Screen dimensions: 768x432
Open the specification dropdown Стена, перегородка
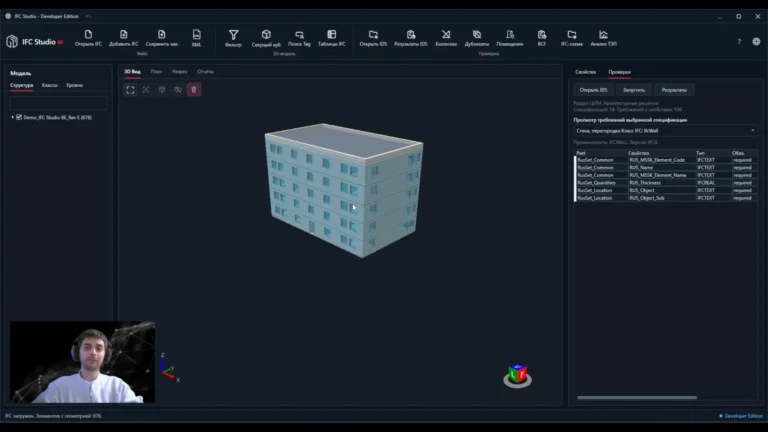666,131
